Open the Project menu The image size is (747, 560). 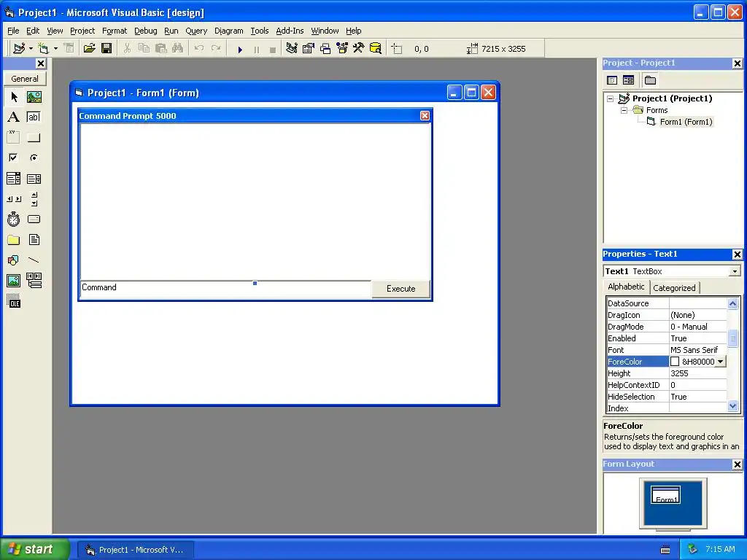pyautogui.click(x=82, y=31)
